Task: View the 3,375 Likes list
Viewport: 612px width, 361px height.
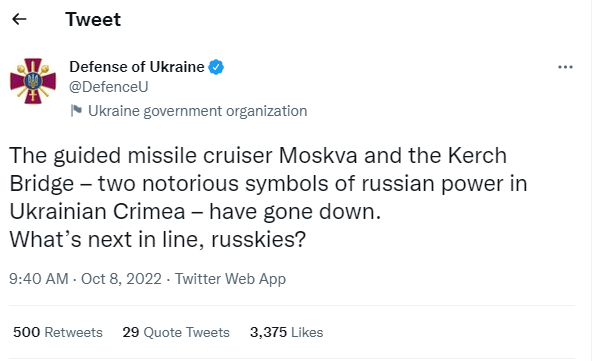Action: pyautogui.click(x=286, y=333)
